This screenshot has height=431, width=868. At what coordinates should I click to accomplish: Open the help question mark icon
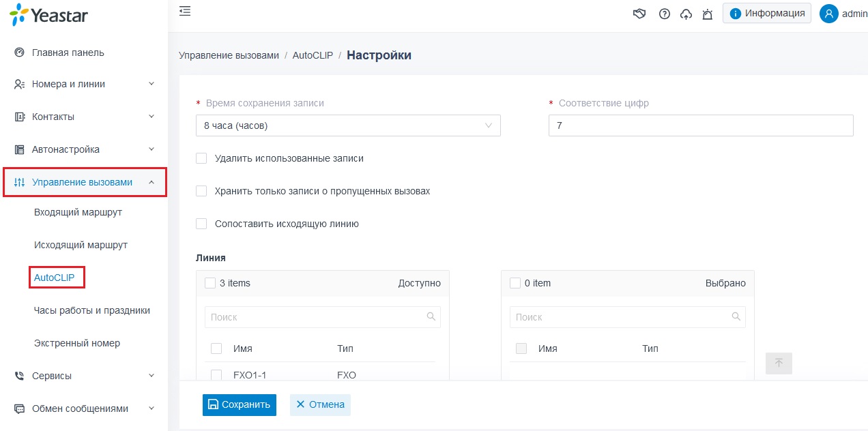click(x=664, y=14)
